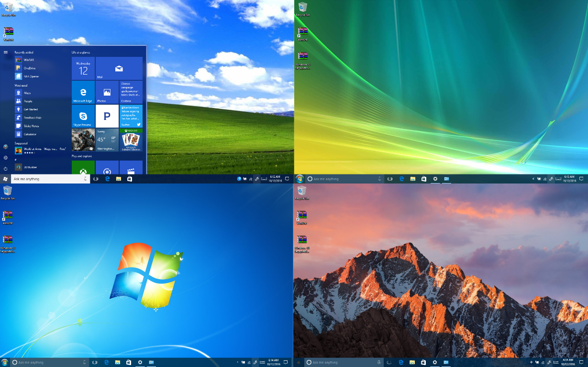
Task: Click the white Ask me anything box
Action: (x=50, y=179)
